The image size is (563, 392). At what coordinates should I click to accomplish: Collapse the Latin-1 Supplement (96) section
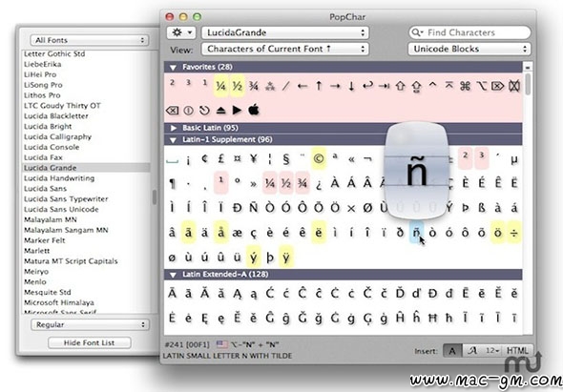174,140
